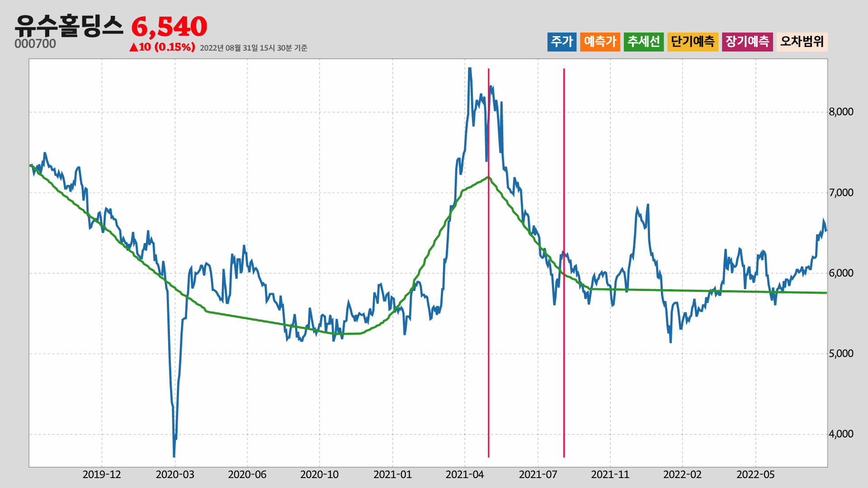Click the 4,000 y-axis label
The width and height of the screenshot is (868, 488).
[841, 434]
